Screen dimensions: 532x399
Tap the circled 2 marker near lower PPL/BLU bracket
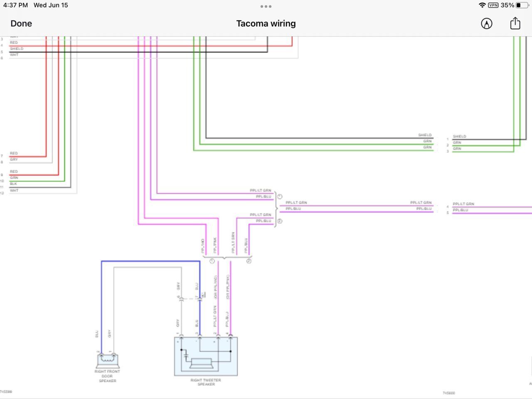(280, 221)
